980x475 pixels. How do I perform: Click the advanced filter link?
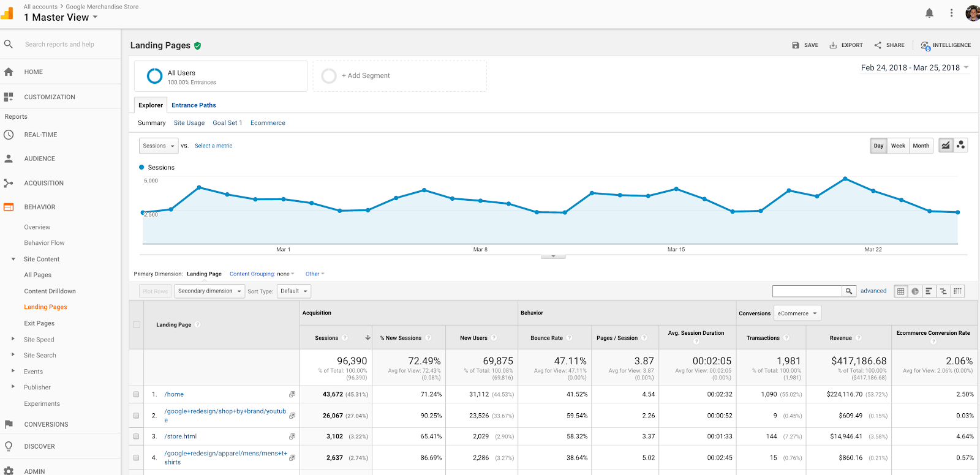(x=873, y=291)
